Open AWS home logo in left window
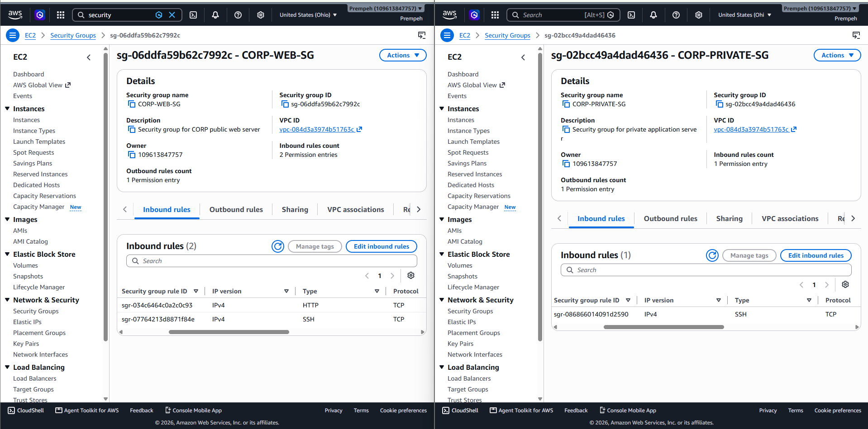The image size is (868, 429). (x=15, y=15)
